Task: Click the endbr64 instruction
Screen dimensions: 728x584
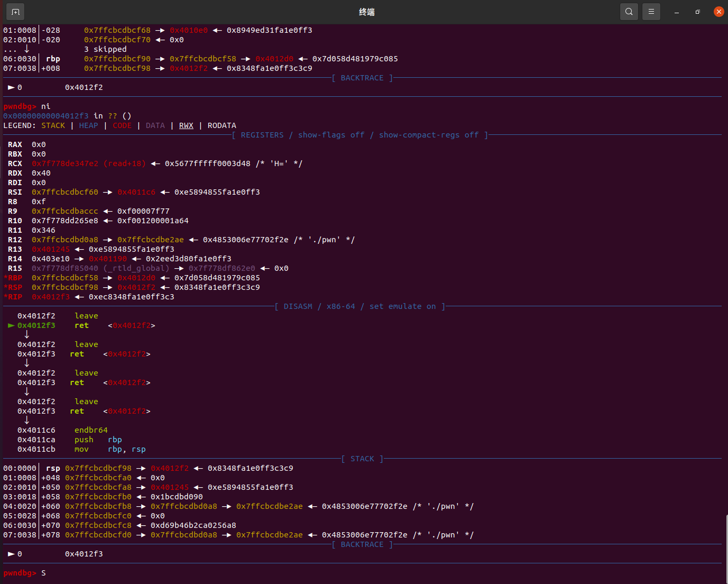Action: tap(91, 430)
